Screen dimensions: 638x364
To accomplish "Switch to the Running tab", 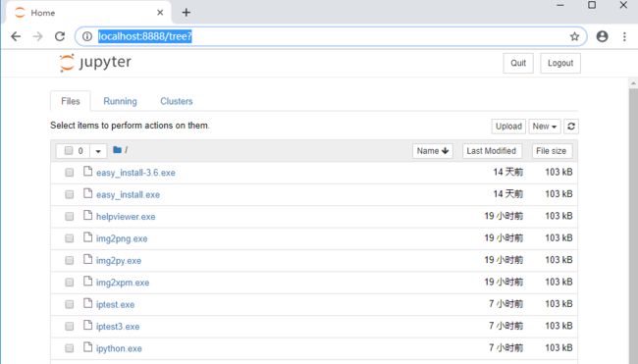I will pyautogui.click(x=120, y=101).
